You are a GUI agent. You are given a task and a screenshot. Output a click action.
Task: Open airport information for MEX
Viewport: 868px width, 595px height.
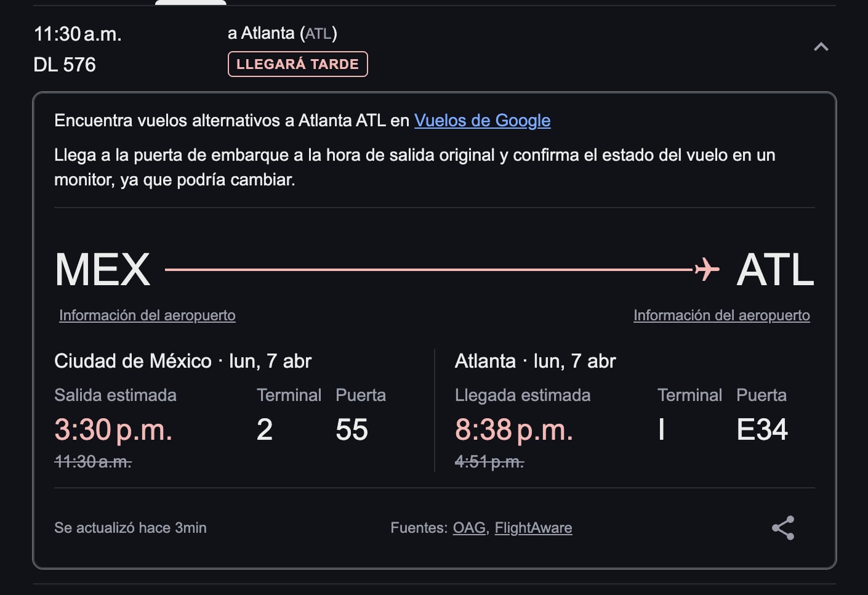click(x=147, y=315)
